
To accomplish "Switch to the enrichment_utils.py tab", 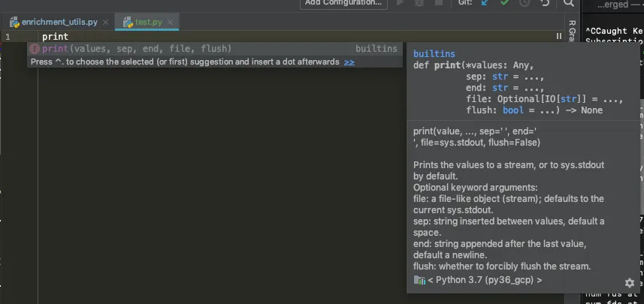I will 59,23.
